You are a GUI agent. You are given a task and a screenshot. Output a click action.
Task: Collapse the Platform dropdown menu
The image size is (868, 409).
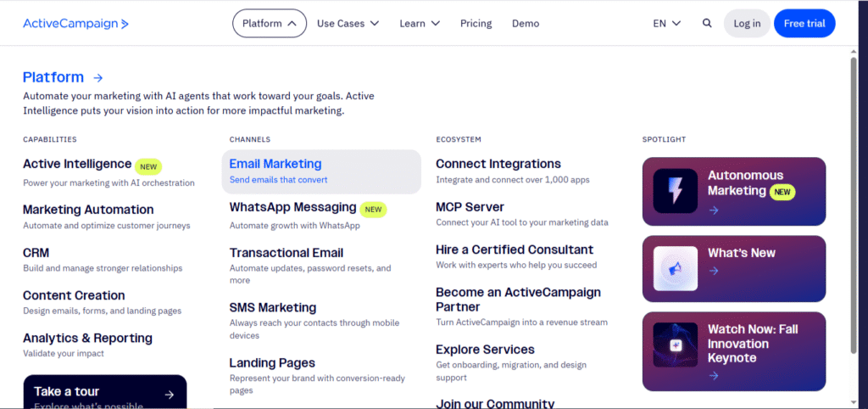coord(269,23)
